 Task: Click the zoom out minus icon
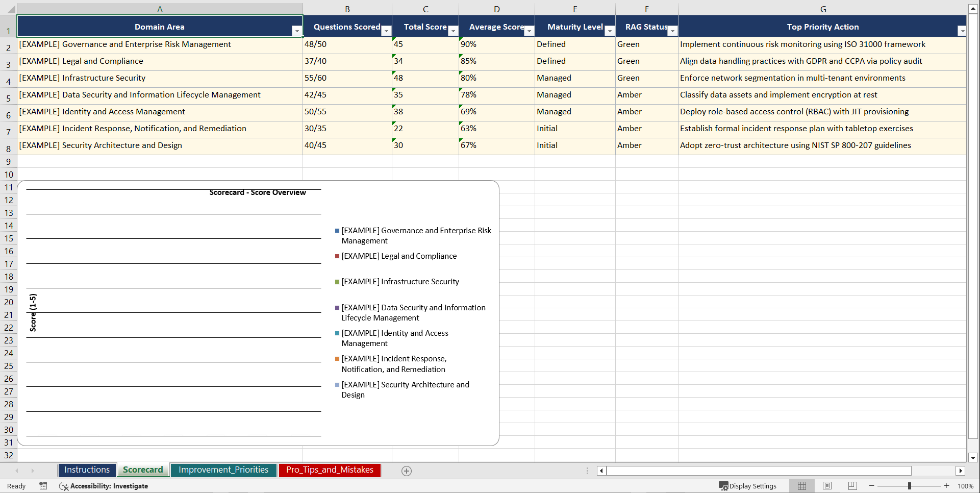872,486
